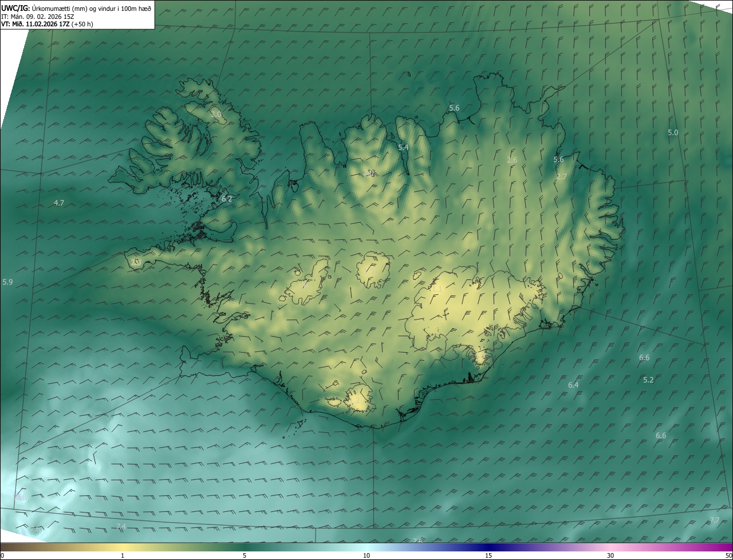This screenshot has width=733, height=560.
Task: Click the colorbar tick label "0"
Action: tap(2, 556)
